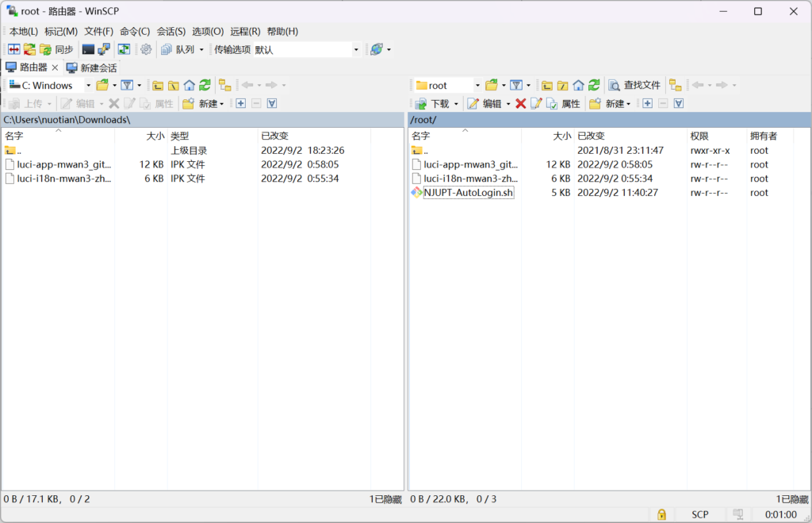Expand the remote 编辑 edit dropdown arrow
The height and width of the screenshot is (523, 812).
click(508, 104)
